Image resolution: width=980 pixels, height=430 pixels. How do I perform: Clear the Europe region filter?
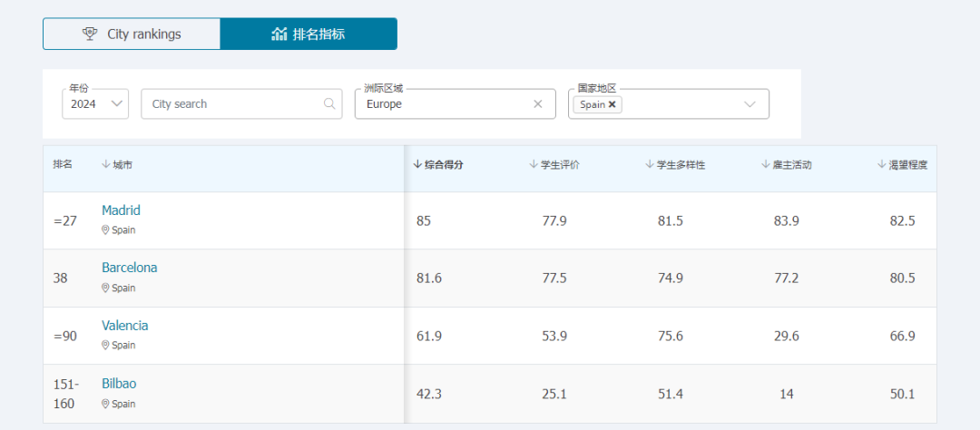click(x=537, y=103)
